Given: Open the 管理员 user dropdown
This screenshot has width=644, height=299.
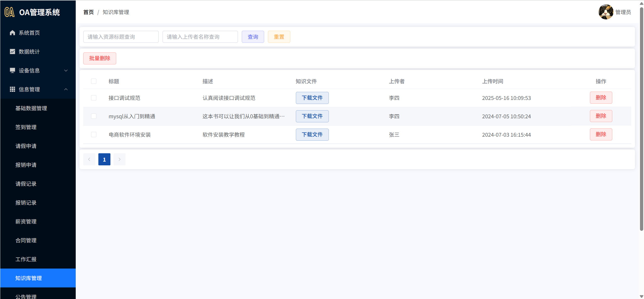Looking at the screenshot, I should [623, 12].
